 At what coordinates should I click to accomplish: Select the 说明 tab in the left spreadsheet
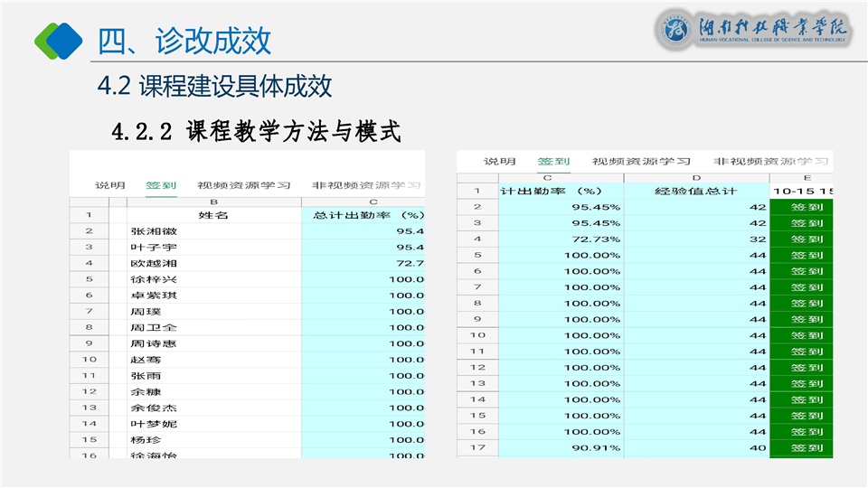[110, 185]
